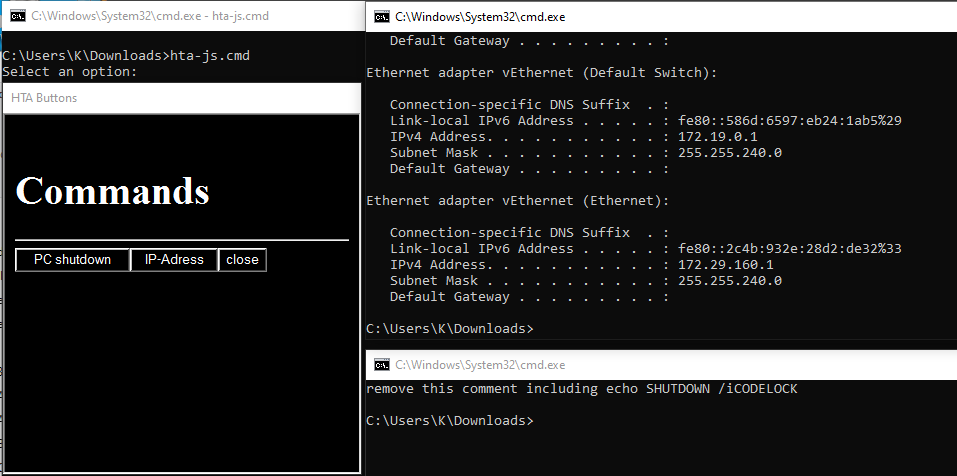Click title bar of ipconfig cmd.exe window
This screenshot has width=957, height=476.
click(x=662, y=16)
